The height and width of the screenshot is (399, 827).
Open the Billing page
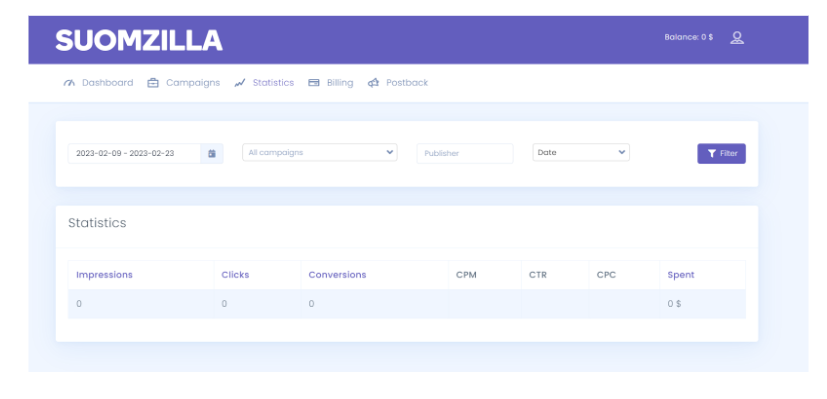click(x=340, y=83)
